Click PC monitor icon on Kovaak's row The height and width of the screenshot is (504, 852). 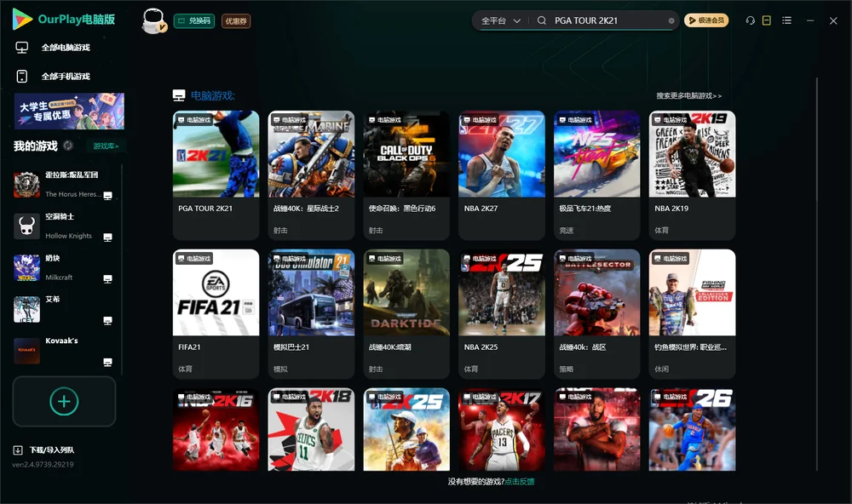click(107, 363)
